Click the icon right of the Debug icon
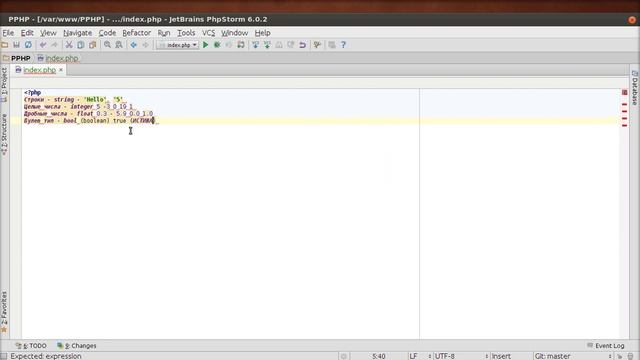Viewport: 640px width, 360px height. [x=229, y=45]
